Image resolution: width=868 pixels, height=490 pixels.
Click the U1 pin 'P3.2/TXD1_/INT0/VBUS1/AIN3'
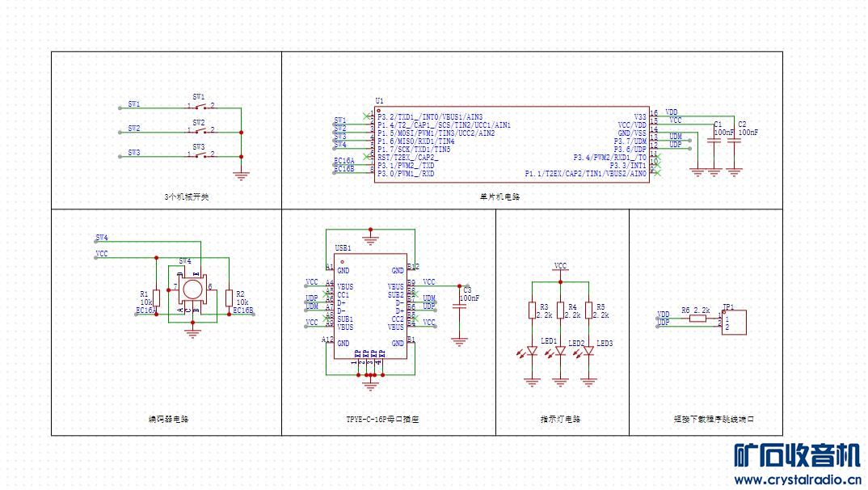pos(430,116)
